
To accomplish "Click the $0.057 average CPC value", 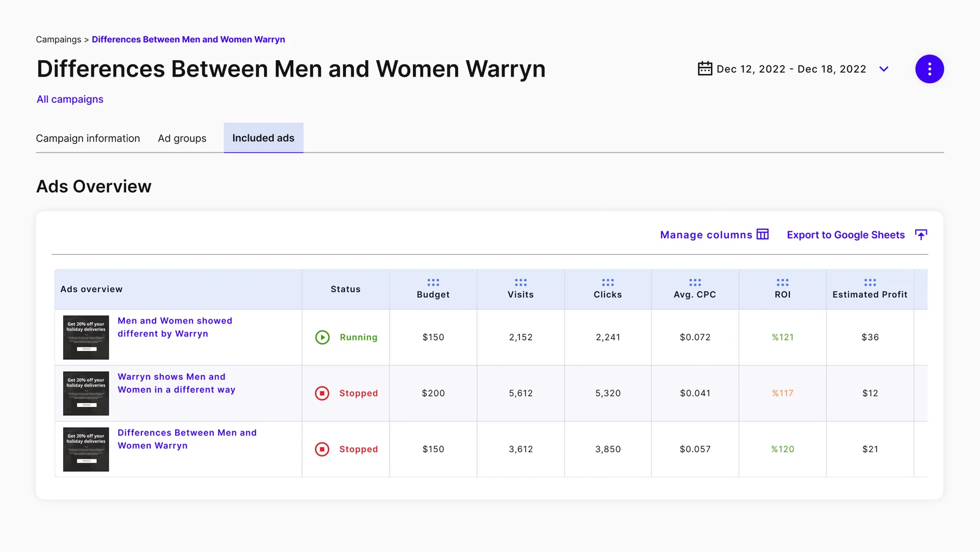I will tap(695, 449).
